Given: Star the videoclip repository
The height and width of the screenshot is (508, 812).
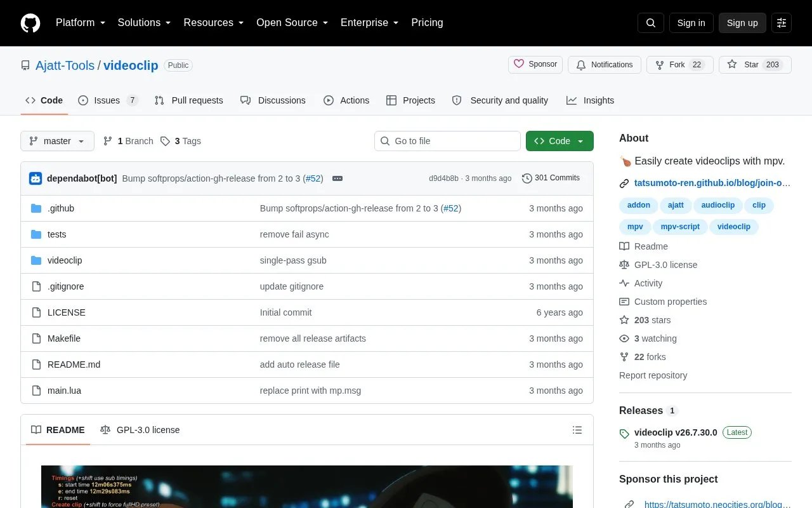Looking at the screenshot, I should click(755, 65).
